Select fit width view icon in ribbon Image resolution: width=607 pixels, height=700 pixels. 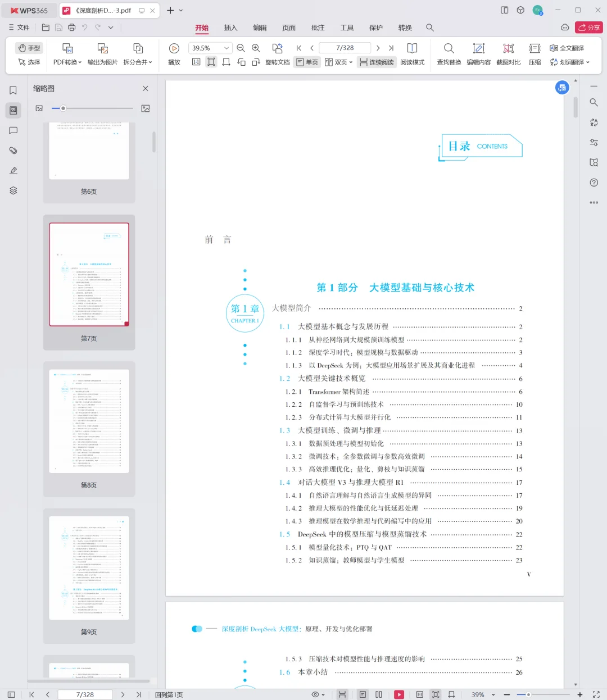(x=226, y=62)
